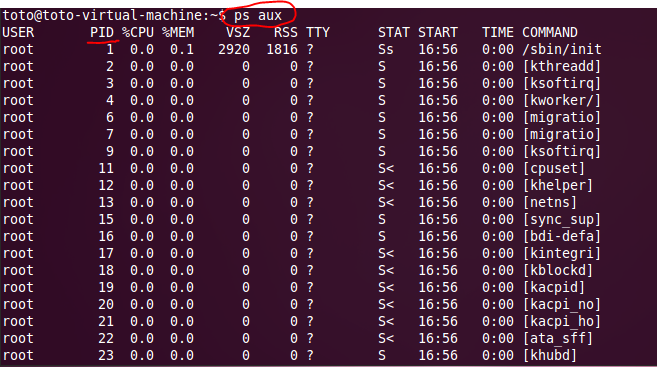Select the [kacpid] process name
This screenshot has height=367, width=657.
tap(554, 287)
